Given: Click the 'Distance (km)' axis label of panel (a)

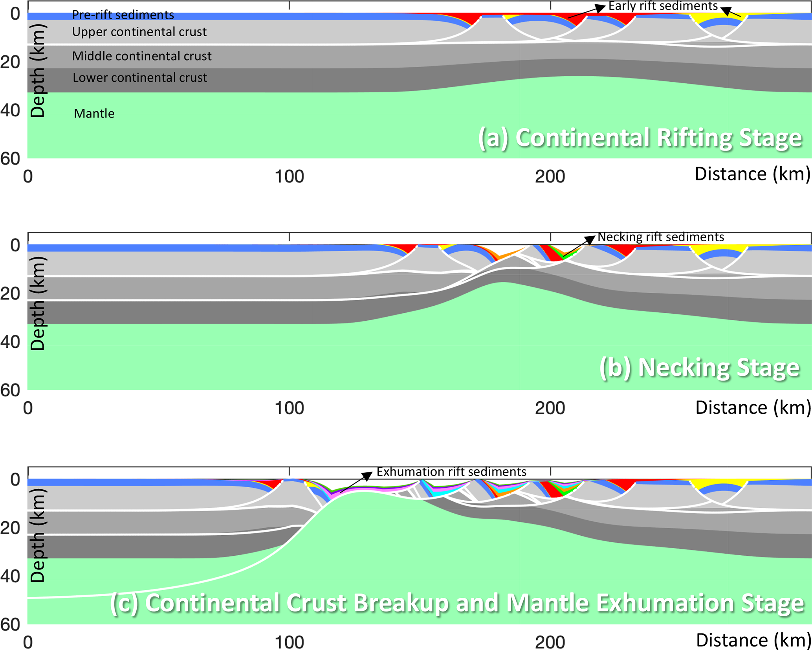Looking at the screenshot, I should 752,174.
